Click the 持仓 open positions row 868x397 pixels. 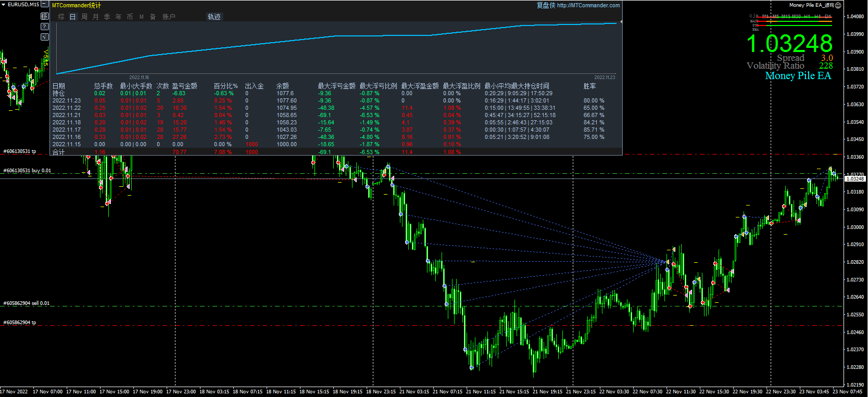(329, 93)
